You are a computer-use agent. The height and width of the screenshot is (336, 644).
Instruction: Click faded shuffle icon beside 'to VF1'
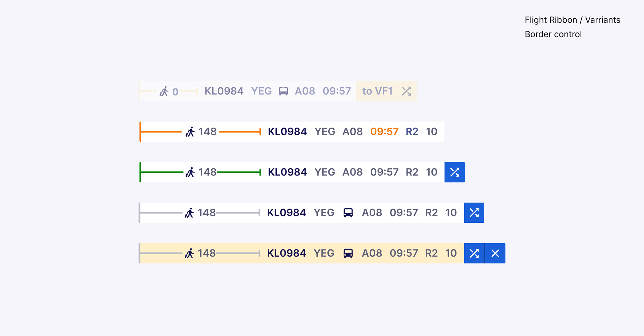click(406, 91)
